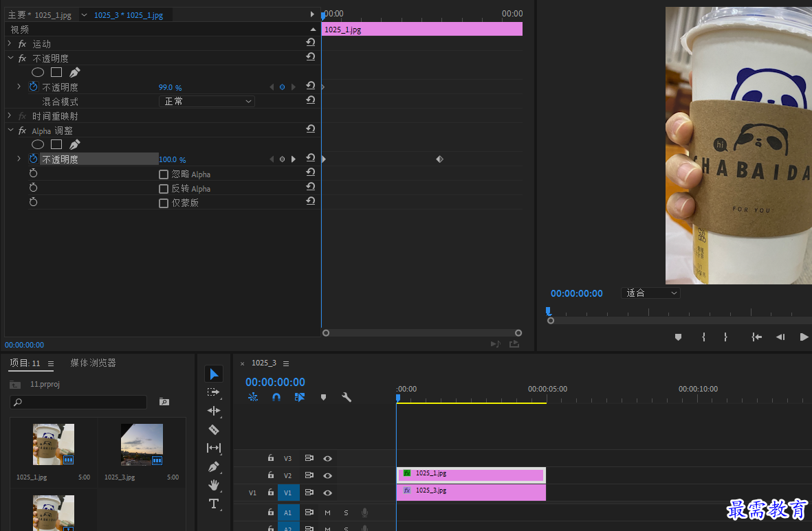Viewport: 812px width, 531px height.
Task: Select the 1025_3 * 1025_1.jpg clip tab
Action: 129,15
